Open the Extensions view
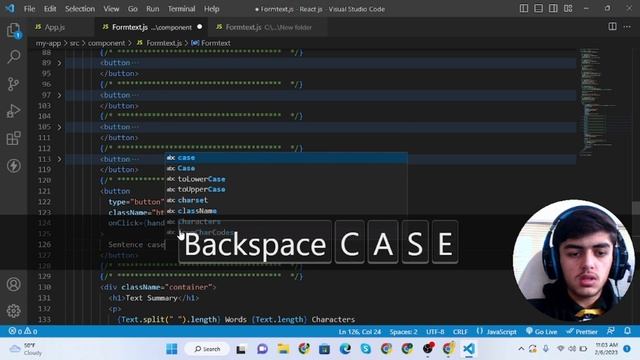This screenshot has height=360, width=640. point(13,138)
